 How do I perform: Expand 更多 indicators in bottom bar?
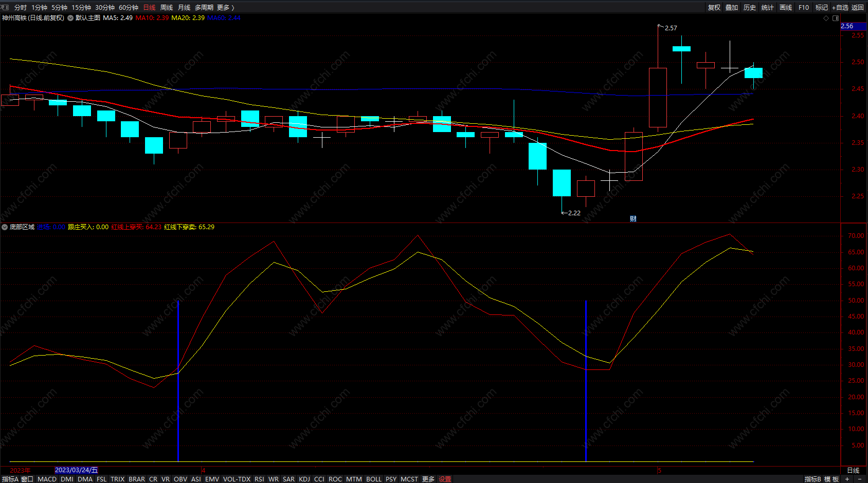tap(428, 479)
